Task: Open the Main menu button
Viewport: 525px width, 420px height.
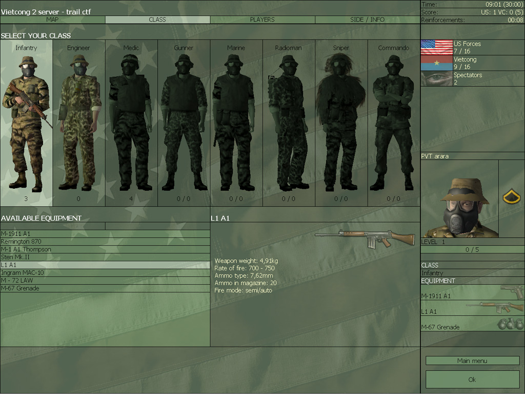Action: (x=472, y=361)
